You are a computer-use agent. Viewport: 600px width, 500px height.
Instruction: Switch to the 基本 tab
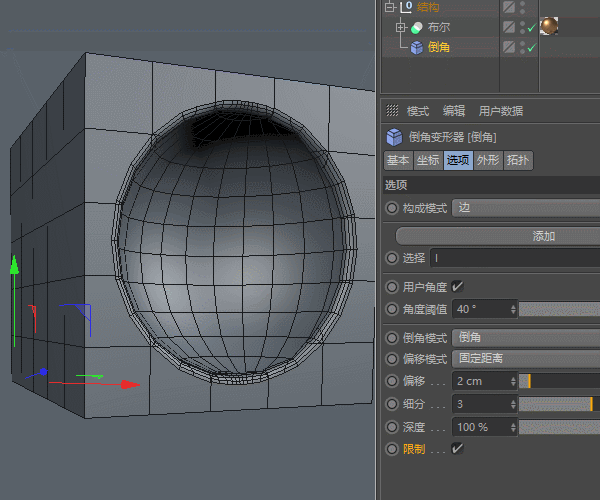398,160
